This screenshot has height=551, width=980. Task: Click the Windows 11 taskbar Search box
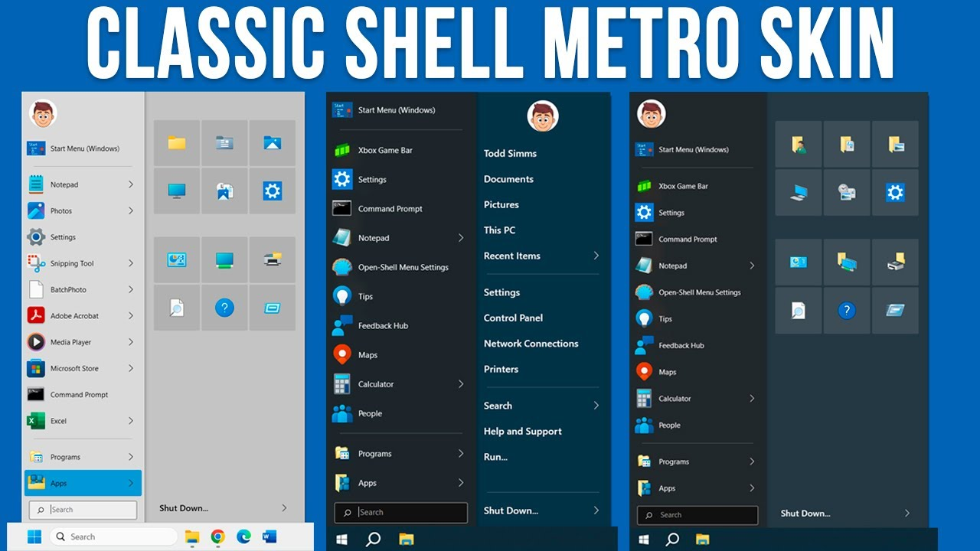(113, 536)
